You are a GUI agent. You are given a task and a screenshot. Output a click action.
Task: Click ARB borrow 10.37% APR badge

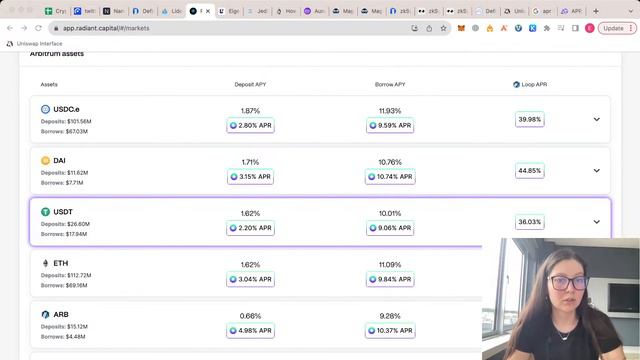click(x=390, y=331)
